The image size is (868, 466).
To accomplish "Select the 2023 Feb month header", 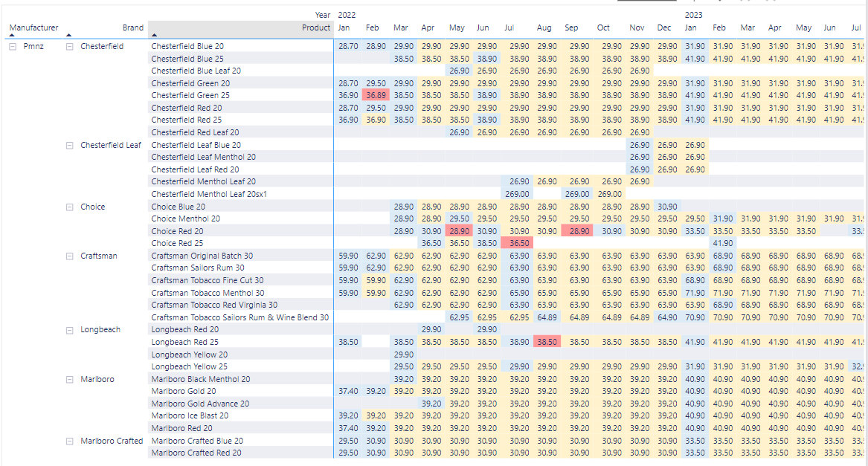I will (x=719, y=27).
